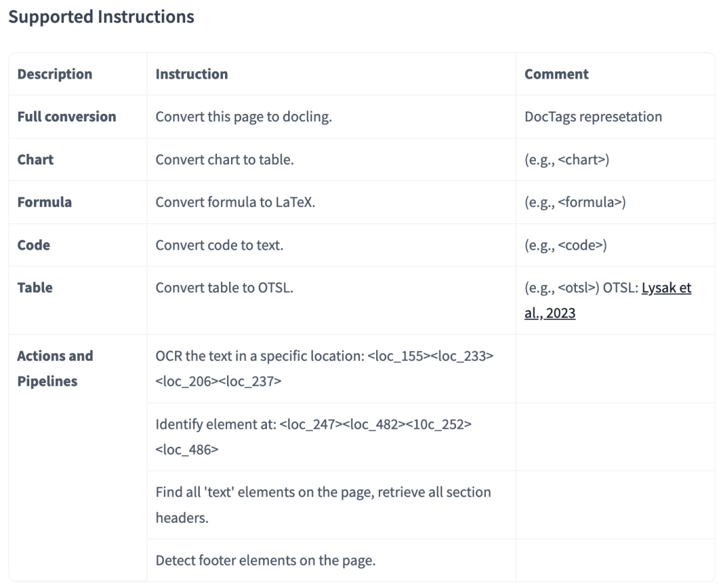Click the Chart row label
The height and width of the screenshot is (588, 719).
click(35, 159)
